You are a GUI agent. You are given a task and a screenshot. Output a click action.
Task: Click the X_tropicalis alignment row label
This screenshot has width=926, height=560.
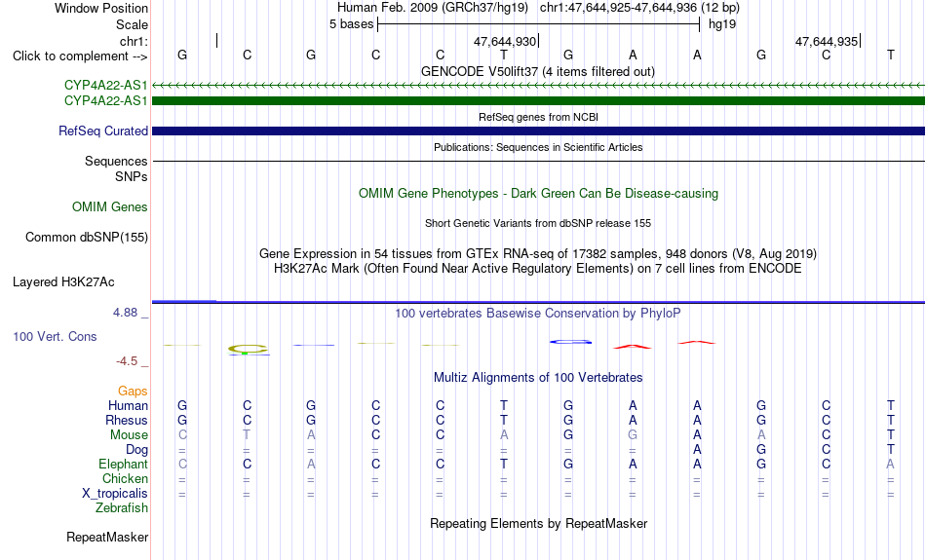pos(115,494)
